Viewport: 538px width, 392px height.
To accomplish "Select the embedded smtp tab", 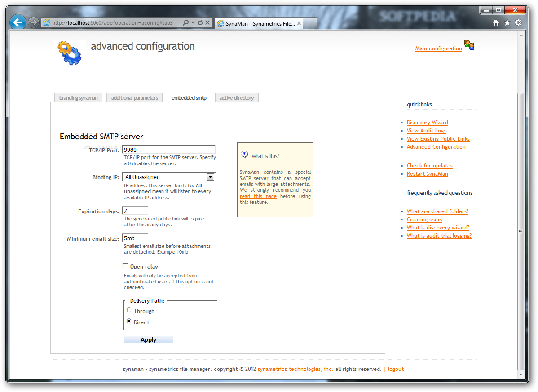I will click(189, 98).
